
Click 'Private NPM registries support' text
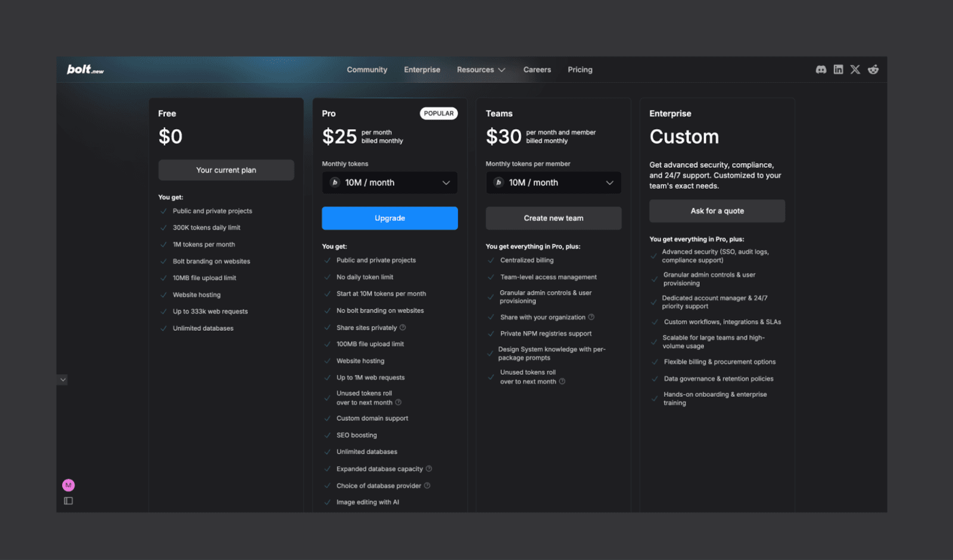pyautogui.click(x=546, y=334)
